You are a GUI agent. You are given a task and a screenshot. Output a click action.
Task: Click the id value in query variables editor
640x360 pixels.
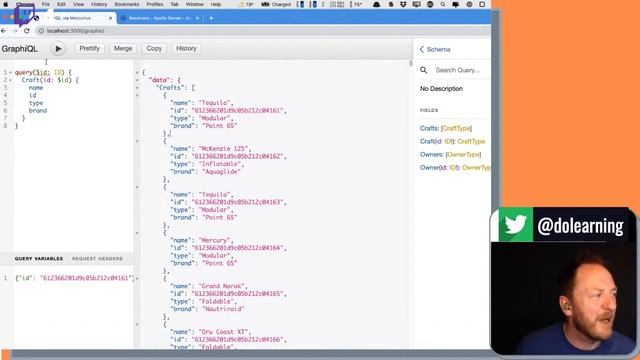tap(87, 278)
